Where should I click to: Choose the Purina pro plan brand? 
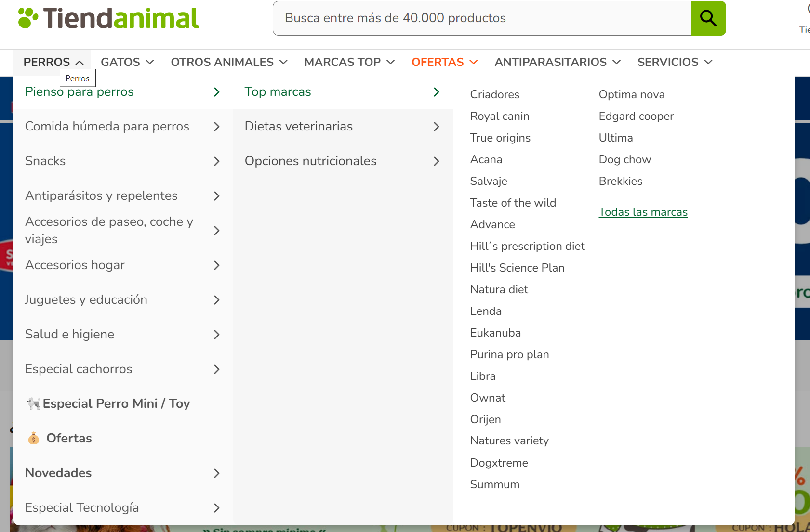pyautogui.click(x=509, y=354)
